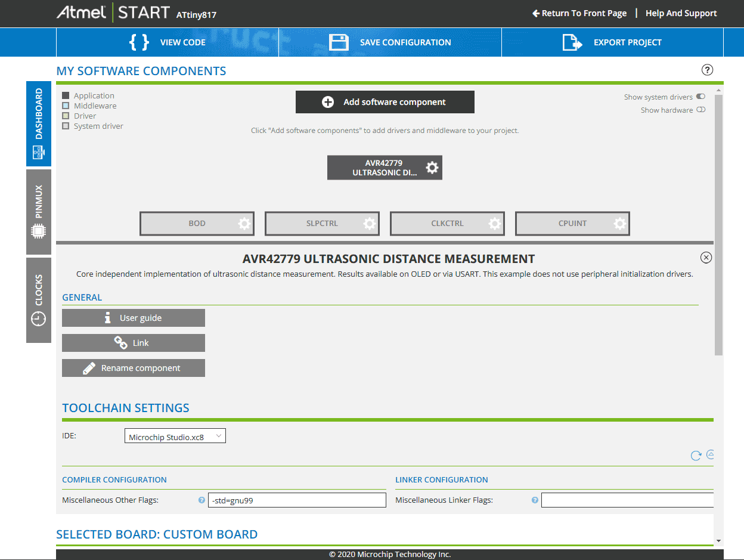The width and height of the screenshot is (744, 560).
Task: Click the PINMUX chip icon
Action: 39,231
